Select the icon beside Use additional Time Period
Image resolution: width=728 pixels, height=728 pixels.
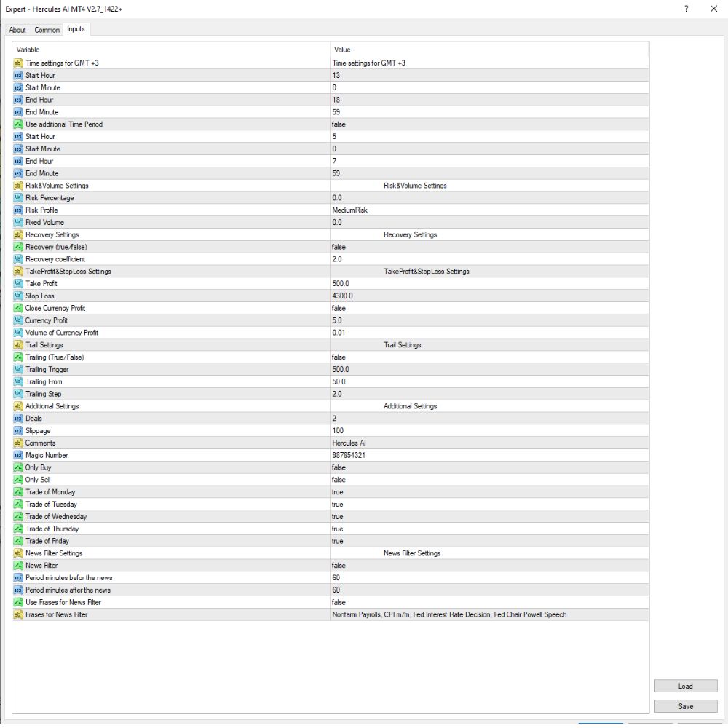coord(18,124)
